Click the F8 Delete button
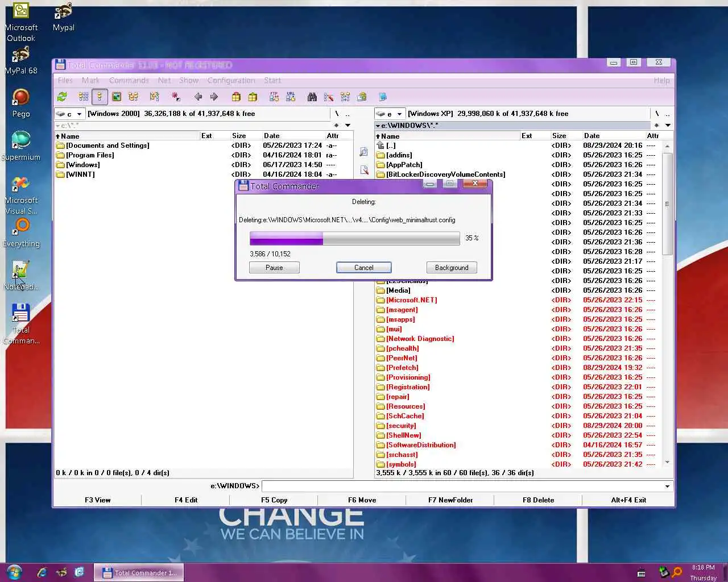Screen dimensions: 728x582 click(x=538, y=500)
